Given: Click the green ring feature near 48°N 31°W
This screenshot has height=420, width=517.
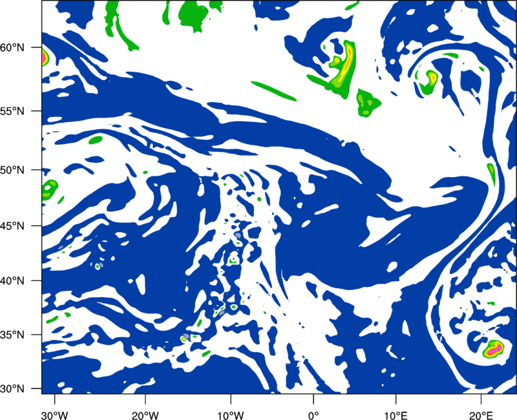Looking at the screenshot, I should [49, 189].
